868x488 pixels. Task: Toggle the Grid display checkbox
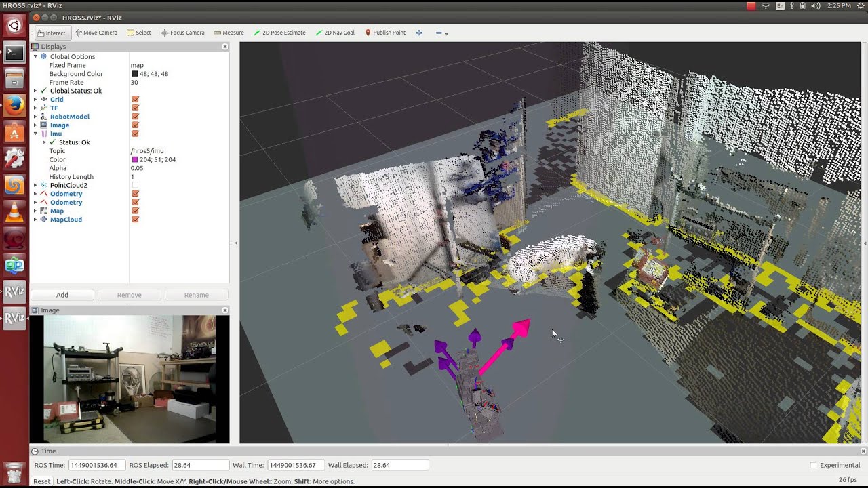coord(135,100)
